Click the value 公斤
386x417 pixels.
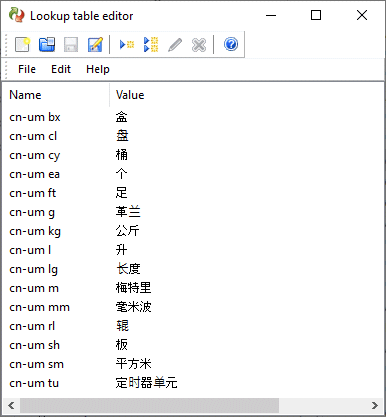(x=128, y=231)
